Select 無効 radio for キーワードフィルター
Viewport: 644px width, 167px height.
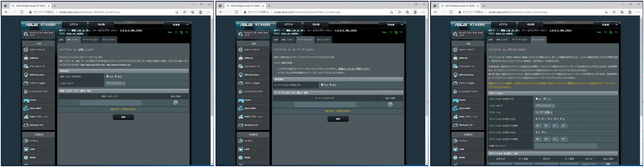(x=331, y=85)
